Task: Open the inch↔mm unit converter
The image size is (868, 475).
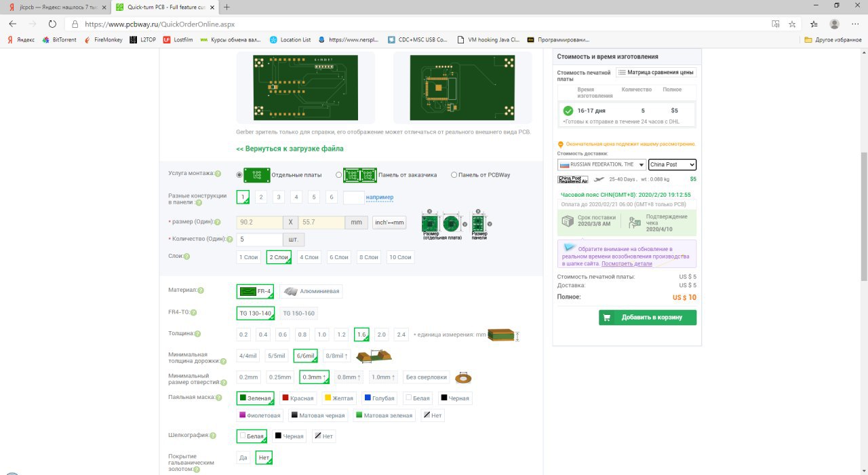Action: (x=389, y=223)
